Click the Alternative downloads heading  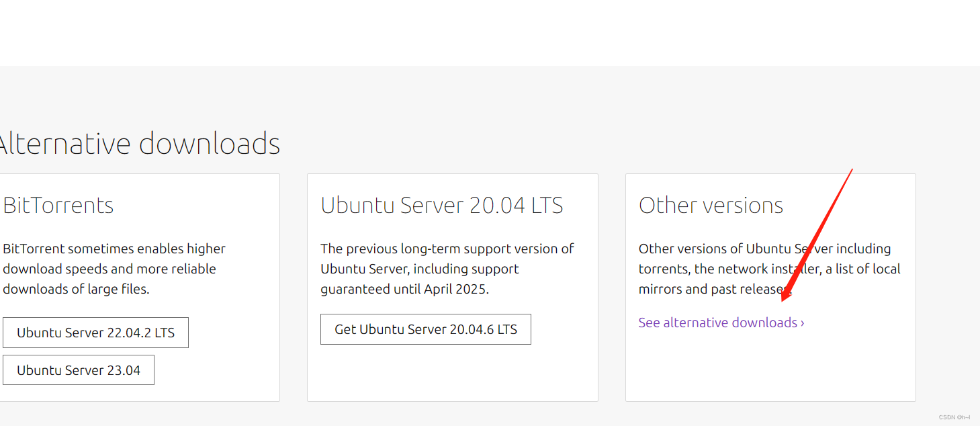pyautogui.click(x=139, y=144)
